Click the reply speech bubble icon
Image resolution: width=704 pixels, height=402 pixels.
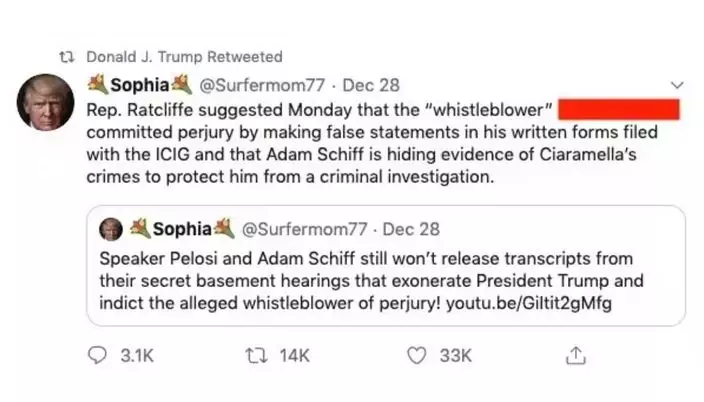click(x=97, y=355)
